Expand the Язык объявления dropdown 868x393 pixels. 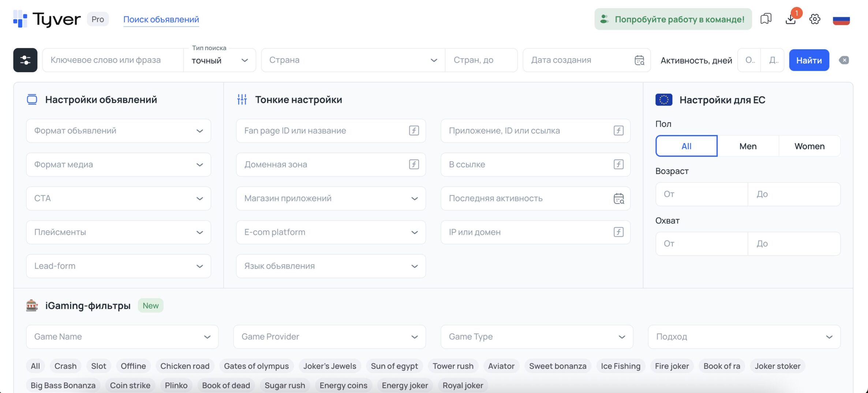[x=331, y=266]
